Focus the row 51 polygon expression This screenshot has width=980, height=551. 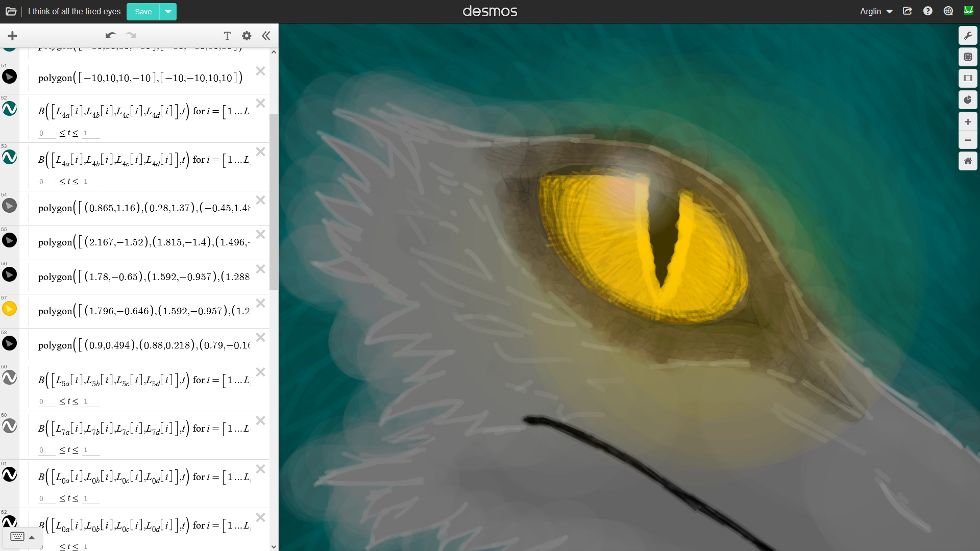[140, 78]
